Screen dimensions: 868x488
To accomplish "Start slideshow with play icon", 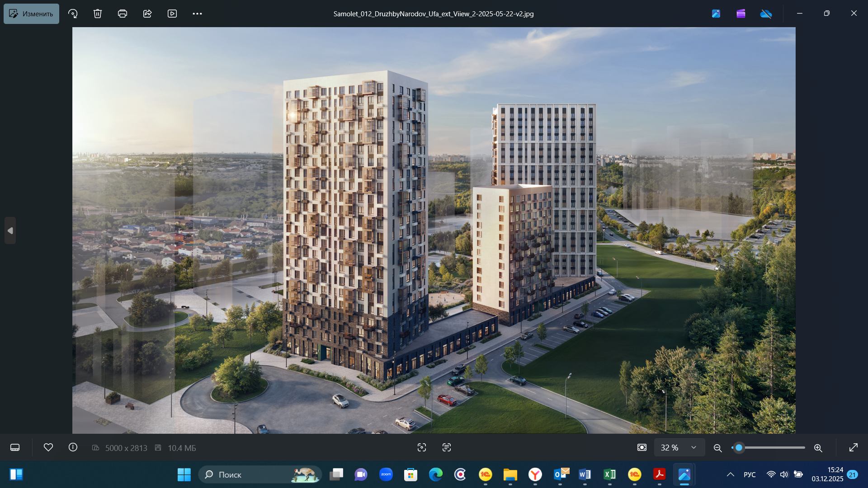I will click(172, 14).
